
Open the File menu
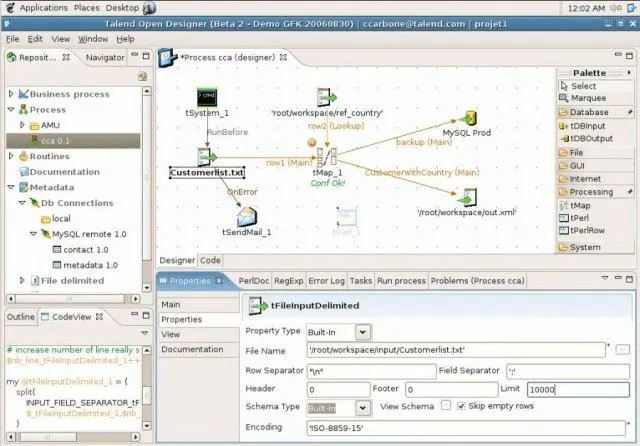pos(13,39)
